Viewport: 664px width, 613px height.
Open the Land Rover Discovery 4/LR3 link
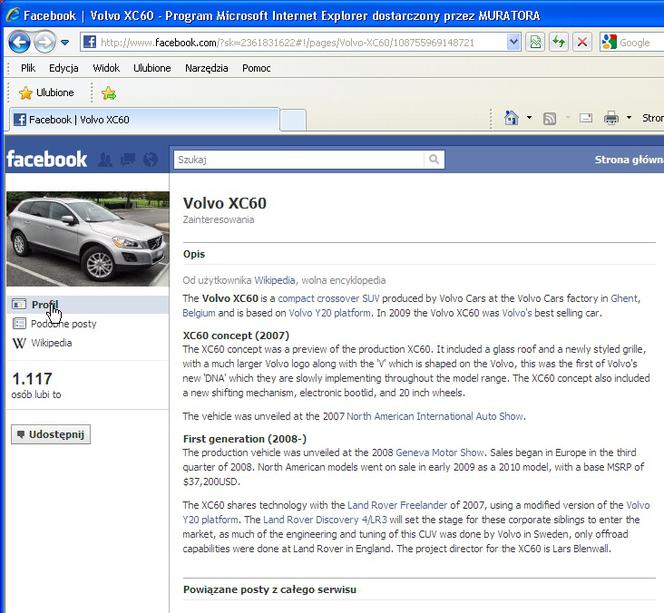click(325, 520)
